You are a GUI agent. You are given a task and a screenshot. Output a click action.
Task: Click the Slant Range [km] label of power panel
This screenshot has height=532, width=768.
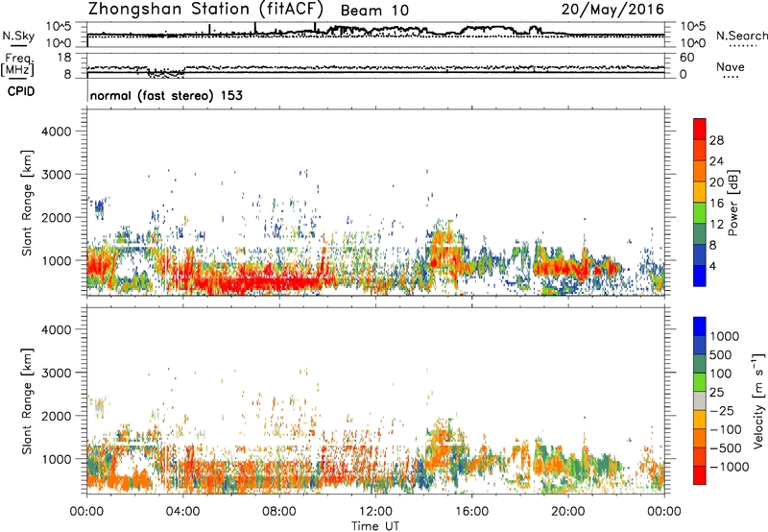(27, 203)
